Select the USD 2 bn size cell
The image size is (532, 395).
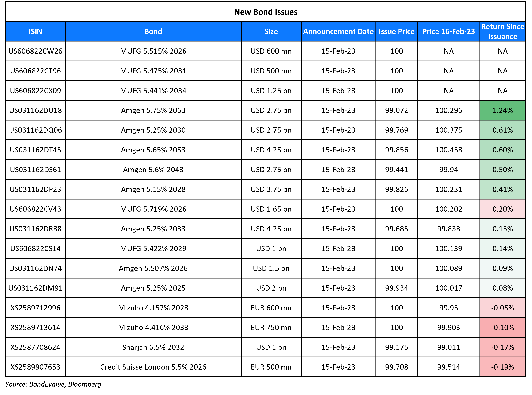tap(271, 288)
